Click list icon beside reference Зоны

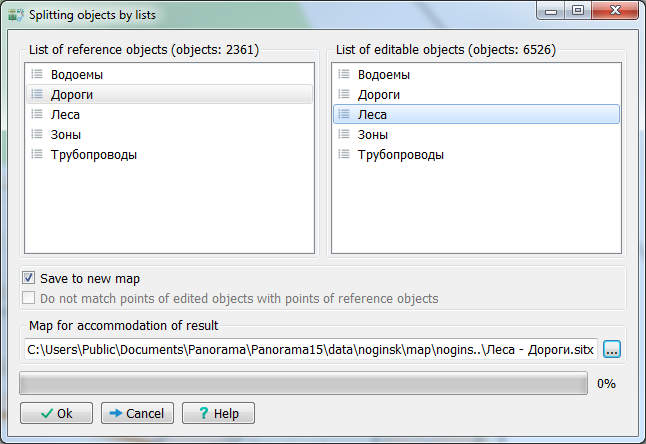click(37, 134)
